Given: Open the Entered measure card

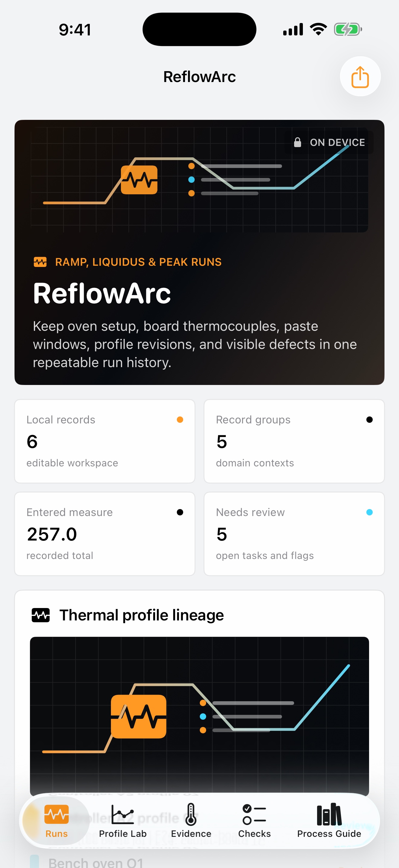Looking at the screenshot, I should (105, 534).
